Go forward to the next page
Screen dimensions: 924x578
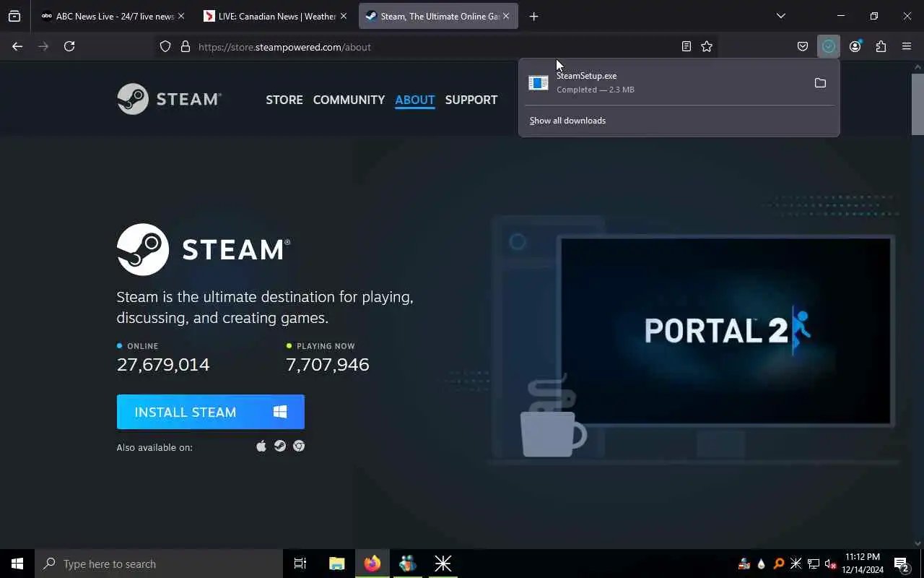tap(43, 46)
